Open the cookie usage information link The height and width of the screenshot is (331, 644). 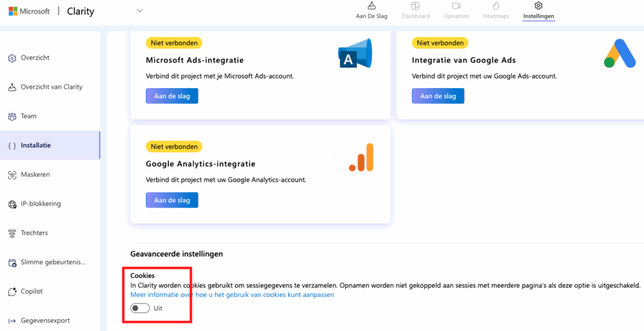(232, 295)
